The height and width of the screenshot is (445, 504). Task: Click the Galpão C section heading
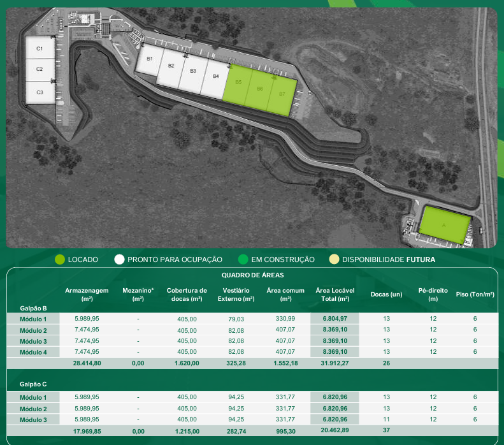(33, 384)
